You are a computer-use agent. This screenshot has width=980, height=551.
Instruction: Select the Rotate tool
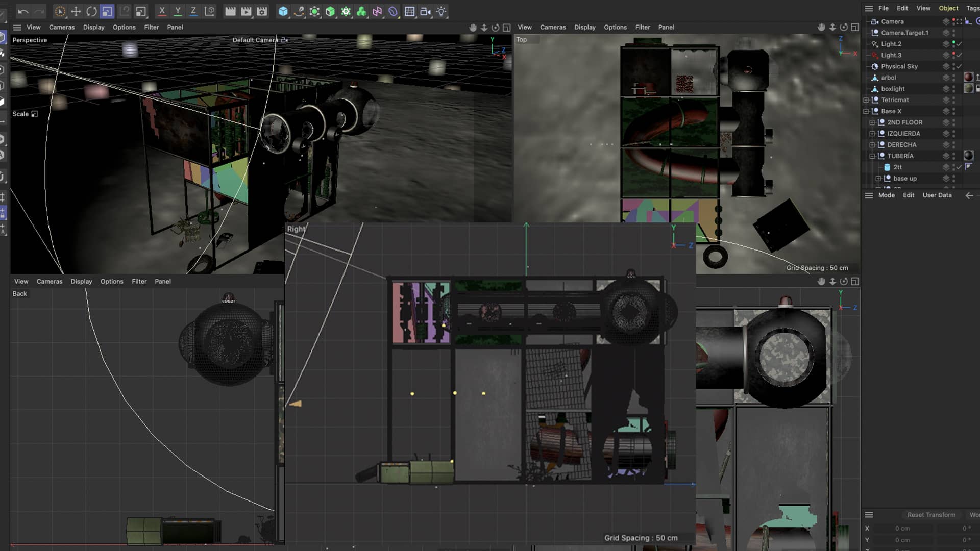click(91, 11)
